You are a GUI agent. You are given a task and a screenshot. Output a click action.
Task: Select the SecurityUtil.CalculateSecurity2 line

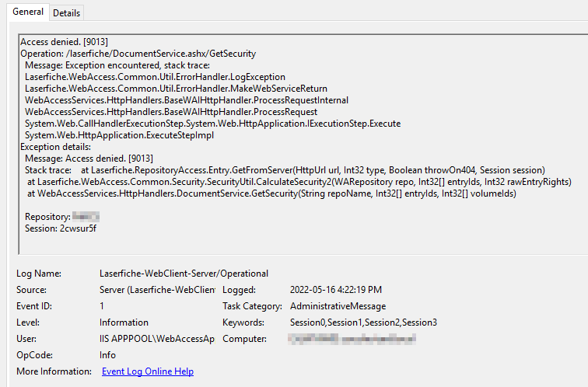[299, 182]
